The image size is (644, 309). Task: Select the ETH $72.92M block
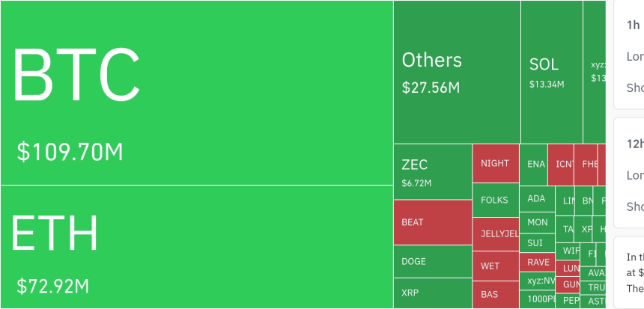point(196,247)
